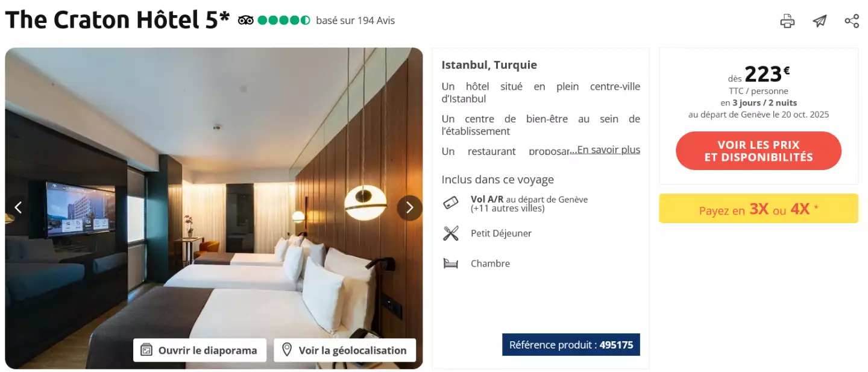This screenshot has height=372, width=868.
Task: Click the bed icon next to Chambre
Action: click(451, 263)
